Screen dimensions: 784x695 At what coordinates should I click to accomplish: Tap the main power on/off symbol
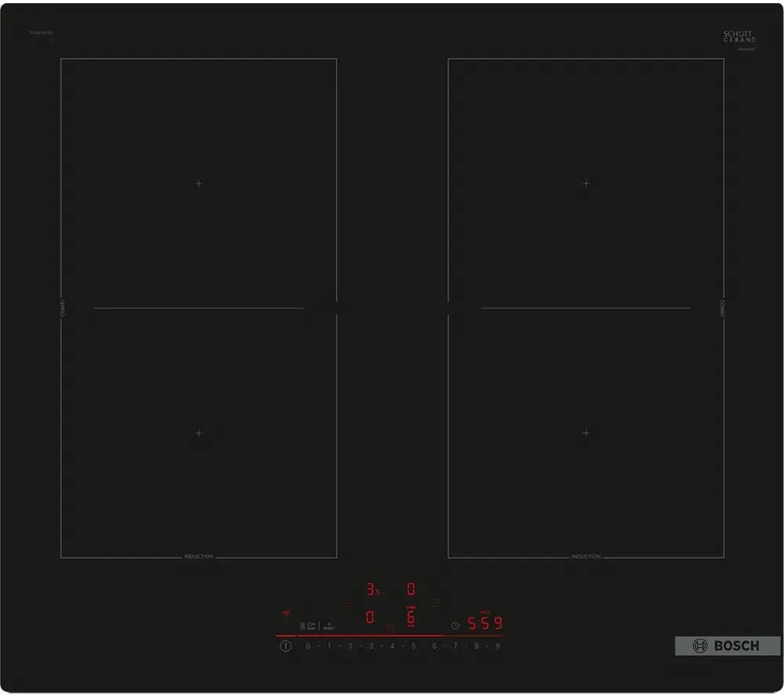[x=285, y=646]
